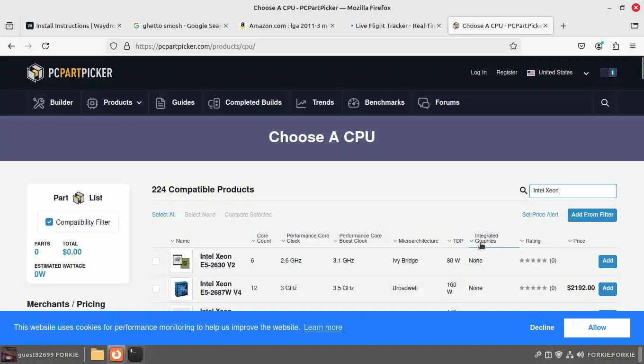Click the Products chip icon
The width and height of the screenshot is (644, 364).
click(92, 103)
